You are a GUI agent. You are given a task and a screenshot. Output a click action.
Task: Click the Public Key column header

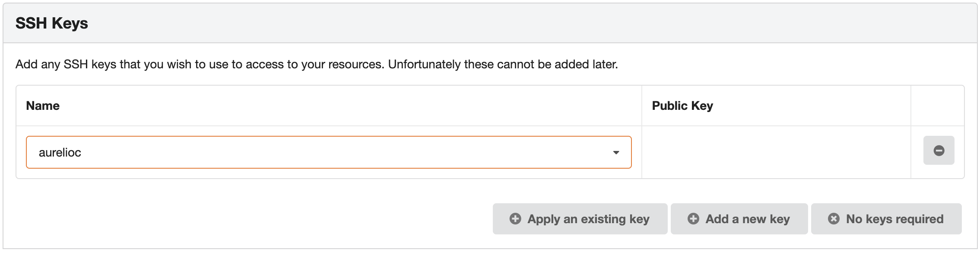pos(682,106)
